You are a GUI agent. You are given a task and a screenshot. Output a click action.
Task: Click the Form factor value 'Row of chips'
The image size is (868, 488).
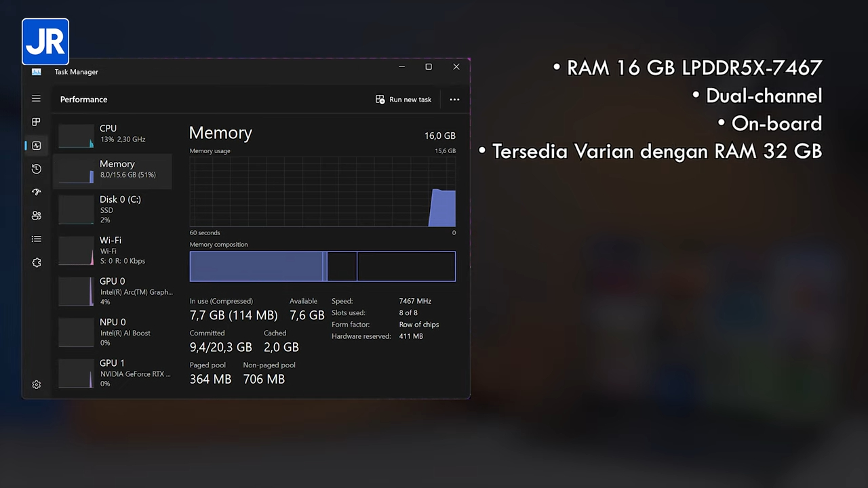point(419,325)
